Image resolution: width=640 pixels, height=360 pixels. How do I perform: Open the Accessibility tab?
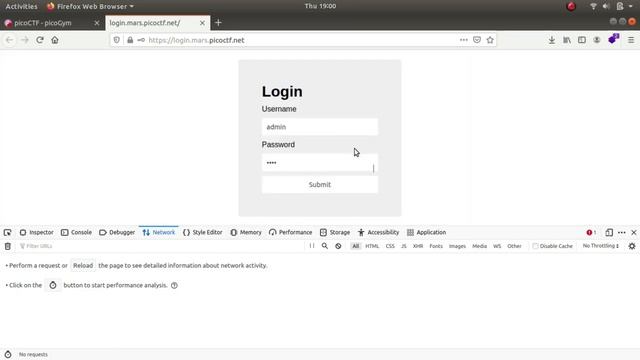coord(378,232)
